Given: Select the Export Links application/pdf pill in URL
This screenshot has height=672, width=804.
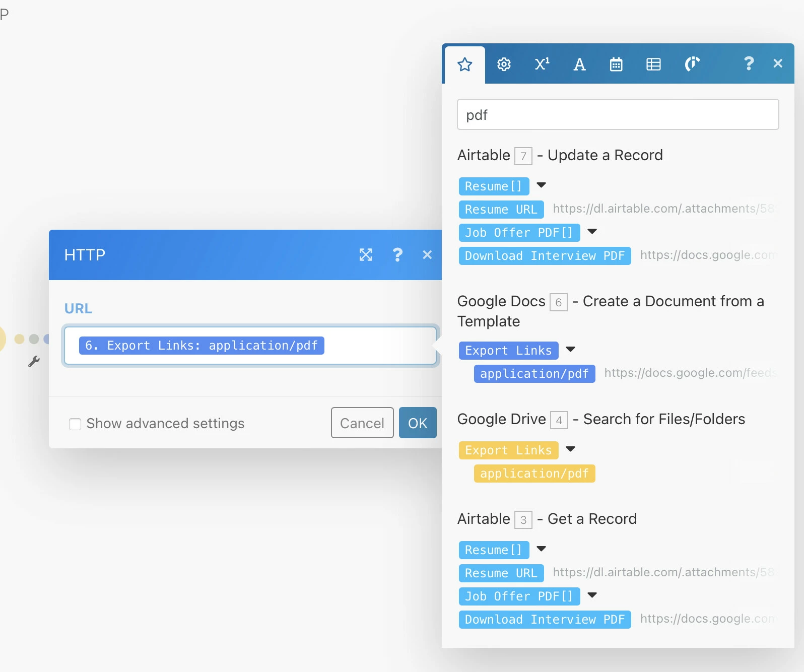Looking at the screenshot, I should pos(202,346).
